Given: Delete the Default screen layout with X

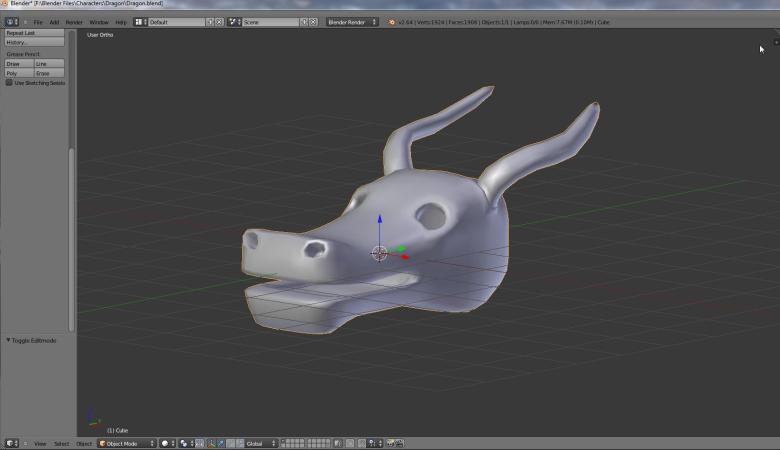Looking at the screenshot, I should [x=218, y=21].
